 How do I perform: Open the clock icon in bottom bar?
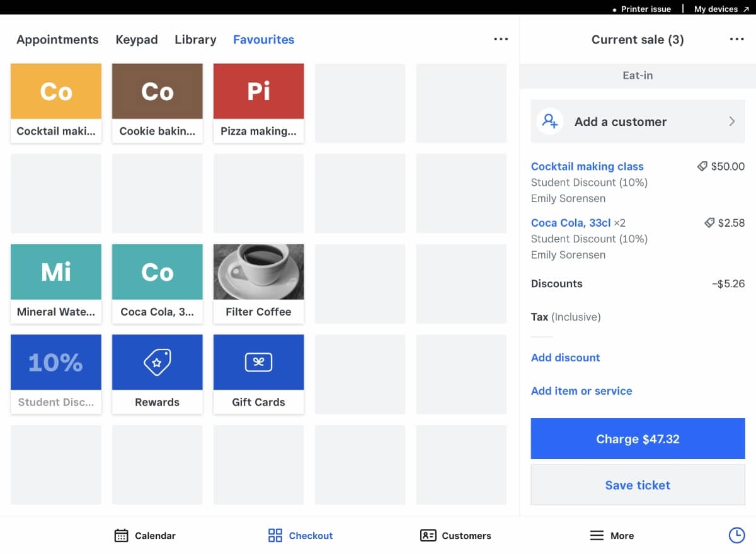736,535
